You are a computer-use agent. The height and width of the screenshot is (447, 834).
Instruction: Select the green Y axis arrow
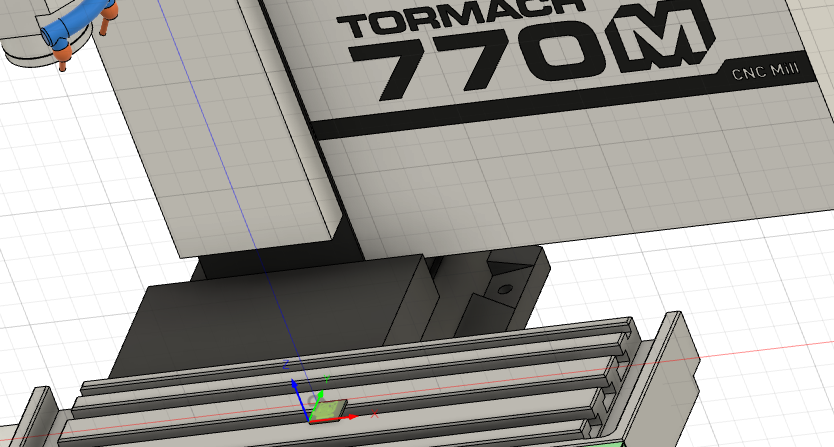point(317,405)
